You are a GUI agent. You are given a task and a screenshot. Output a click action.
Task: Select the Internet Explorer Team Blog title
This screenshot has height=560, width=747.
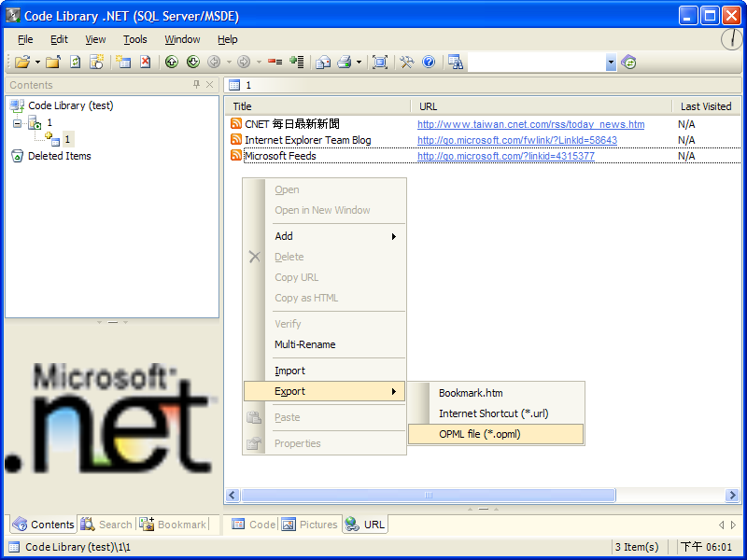(308, 140)
